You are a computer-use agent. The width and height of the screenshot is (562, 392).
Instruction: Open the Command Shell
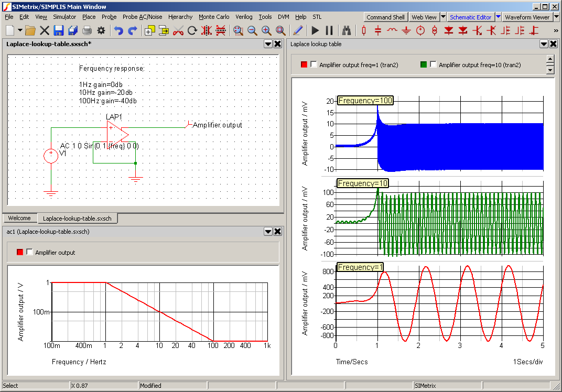pos(385,17)
